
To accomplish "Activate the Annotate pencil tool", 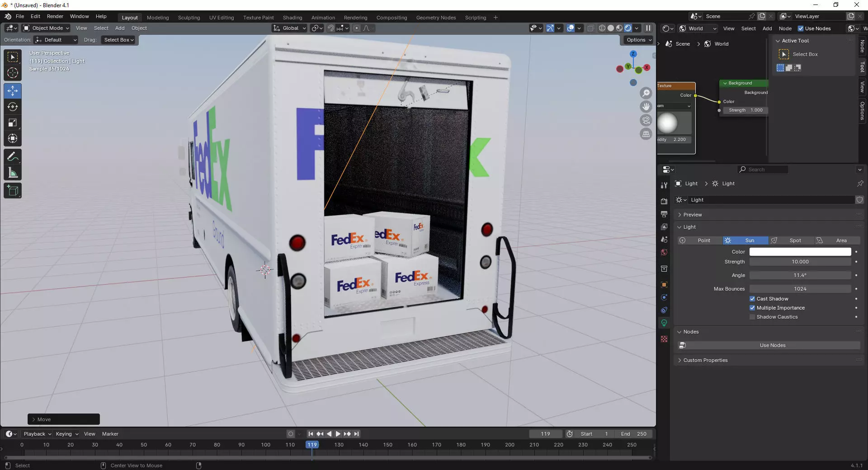I will point(13,157).
